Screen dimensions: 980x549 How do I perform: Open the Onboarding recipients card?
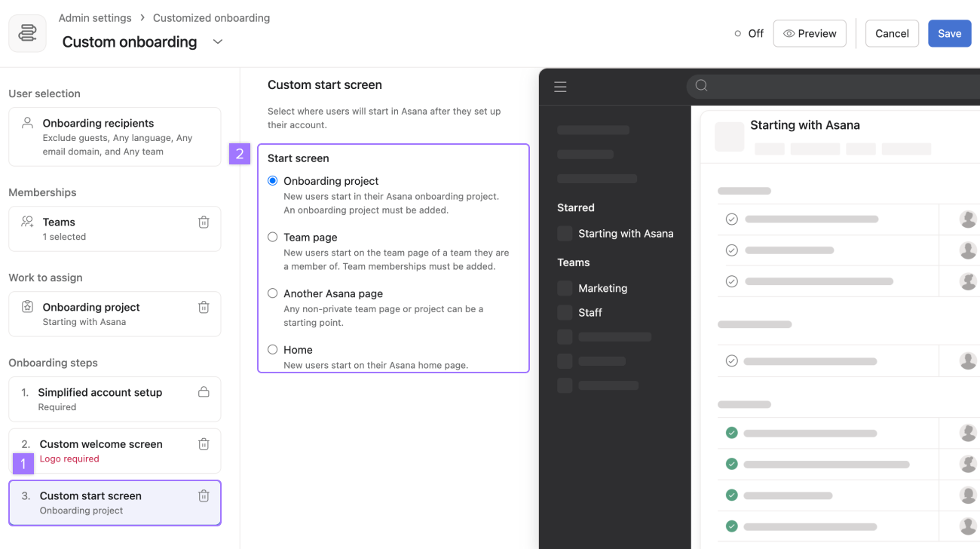115,136
